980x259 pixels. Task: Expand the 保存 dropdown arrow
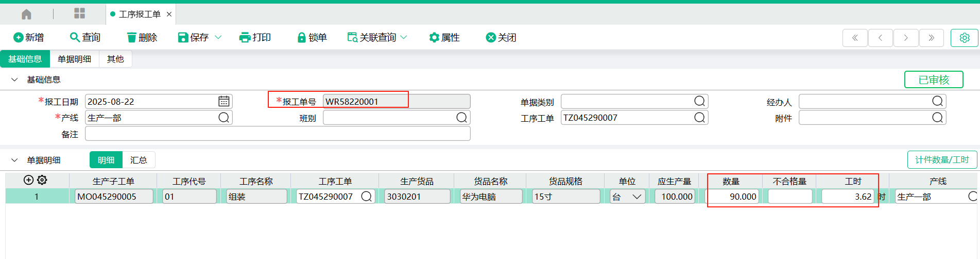218,37
